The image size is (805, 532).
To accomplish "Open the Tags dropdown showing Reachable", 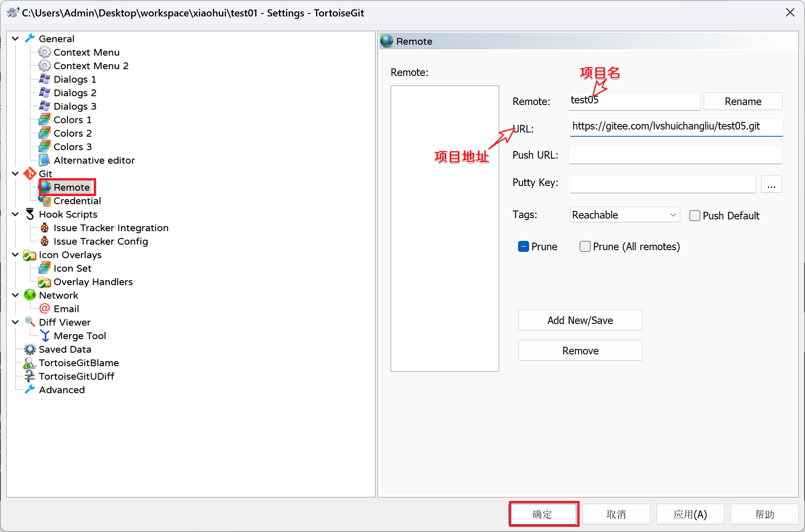I will click(625, 215).
